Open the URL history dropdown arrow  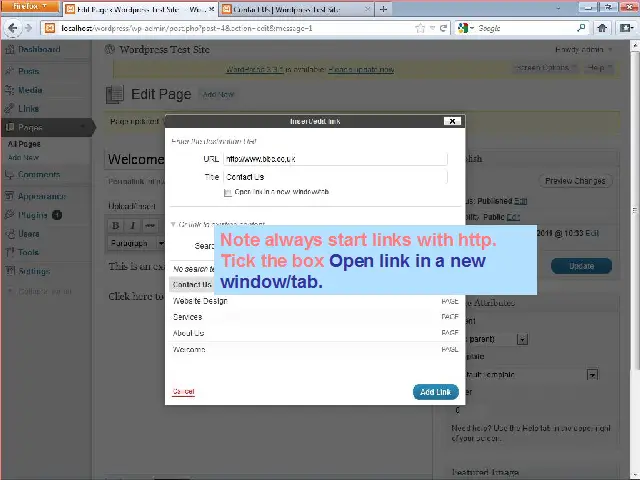(x=432, y=28)
